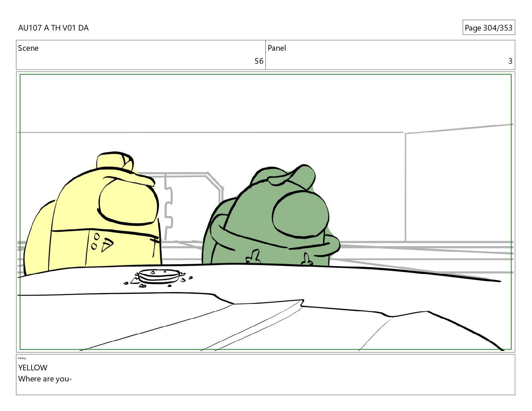Click the 'Scene' header label
The image size is (532, 411).
[28, 48]
